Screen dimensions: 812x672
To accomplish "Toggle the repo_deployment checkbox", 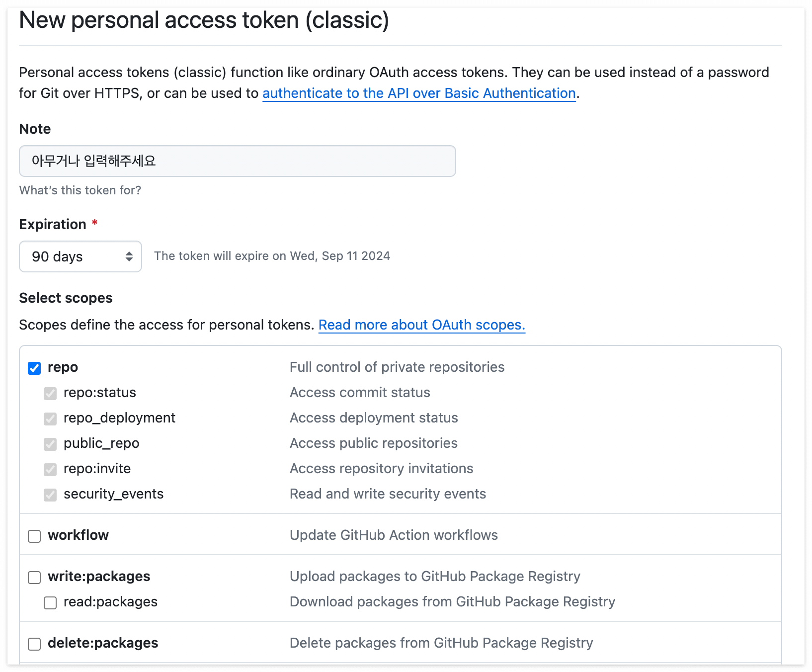I will (50, 419).
